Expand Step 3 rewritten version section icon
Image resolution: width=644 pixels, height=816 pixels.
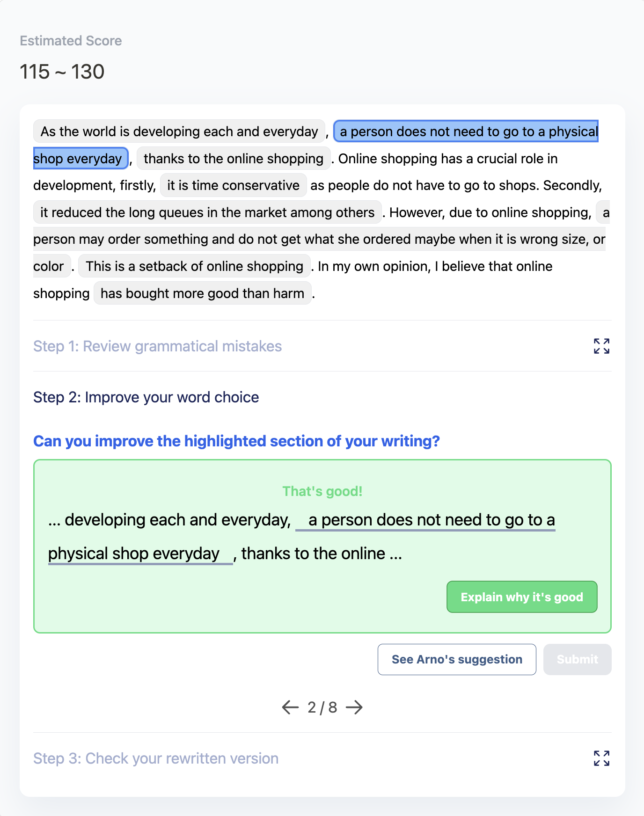[x=601, y=758]
